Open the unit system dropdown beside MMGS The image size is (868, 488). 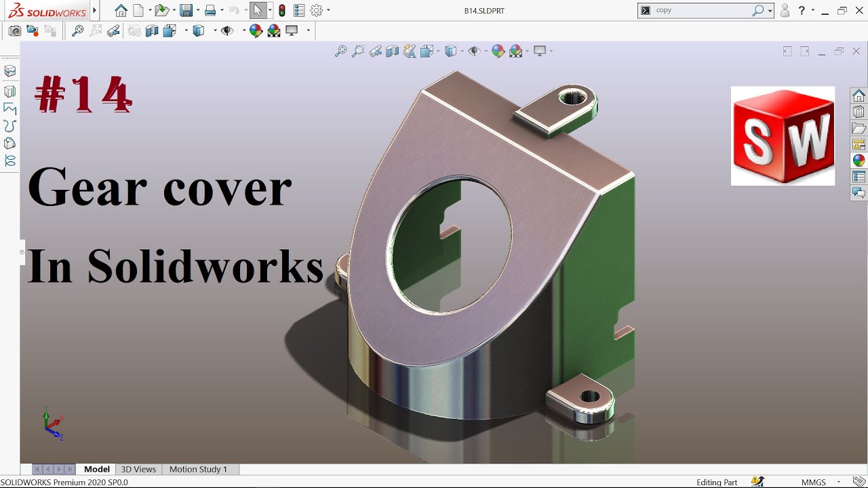839,483
